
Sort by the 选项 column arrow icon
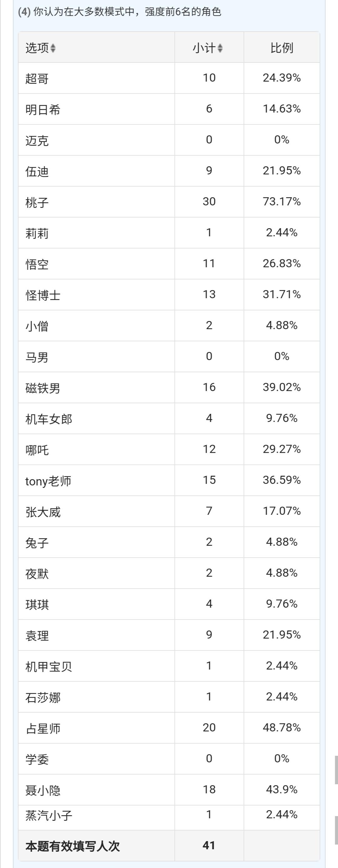[x=53, y=48]
